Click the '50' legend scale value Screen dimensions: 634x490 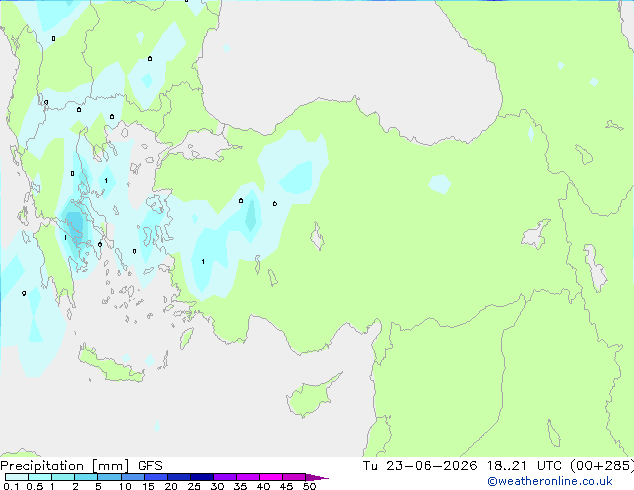(x=310, y=486)
